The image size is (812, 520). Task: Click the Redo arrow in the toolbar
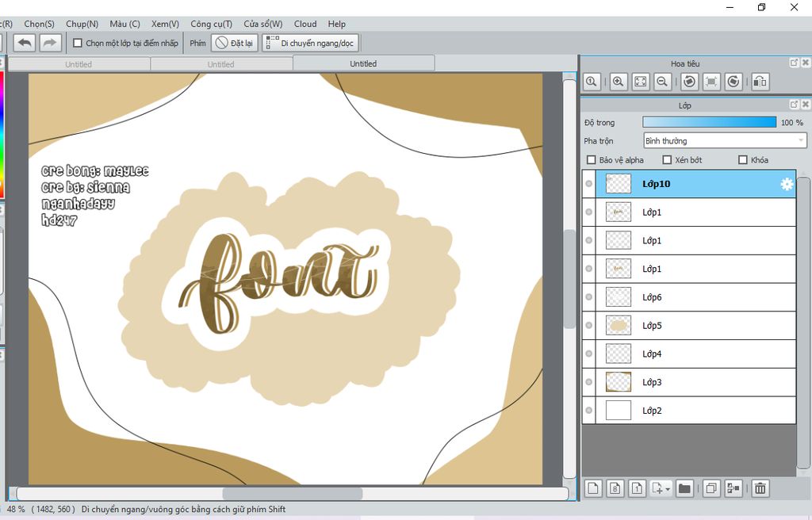(50, 43)
